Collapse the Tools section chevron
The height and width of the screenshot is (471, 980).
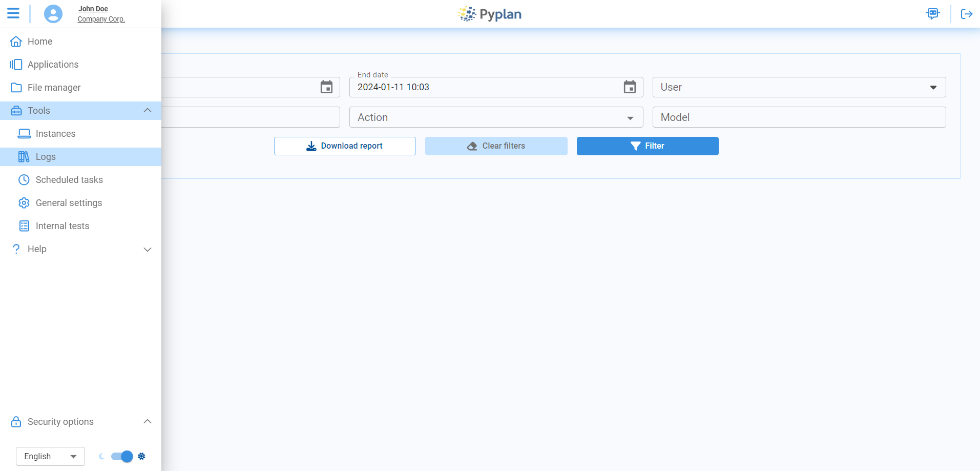[148, 111]
